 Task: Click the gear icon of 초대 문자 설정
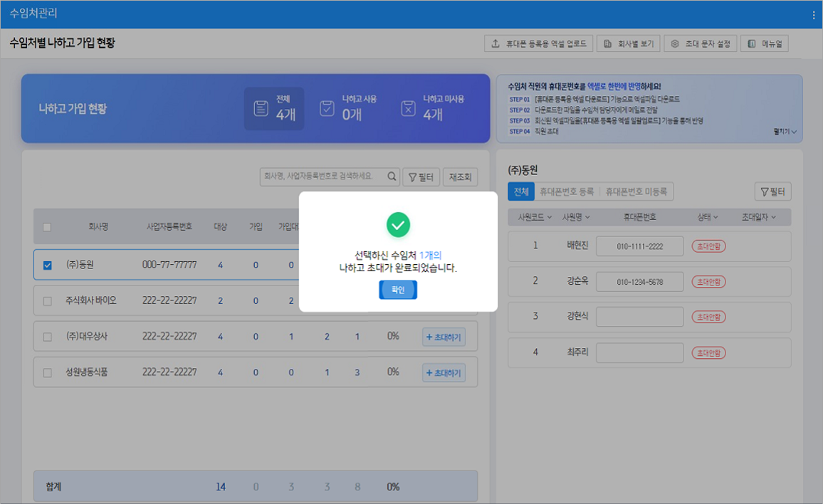pyautogui.click(x=675, y=43)
